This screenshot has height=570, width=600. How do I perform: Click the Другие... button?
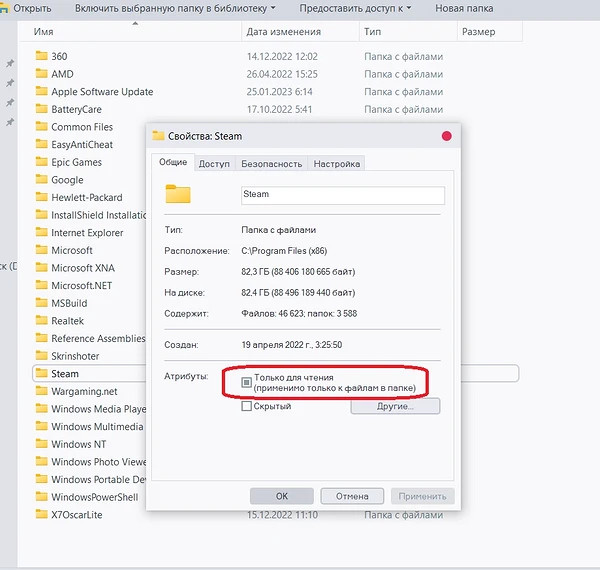395,406
